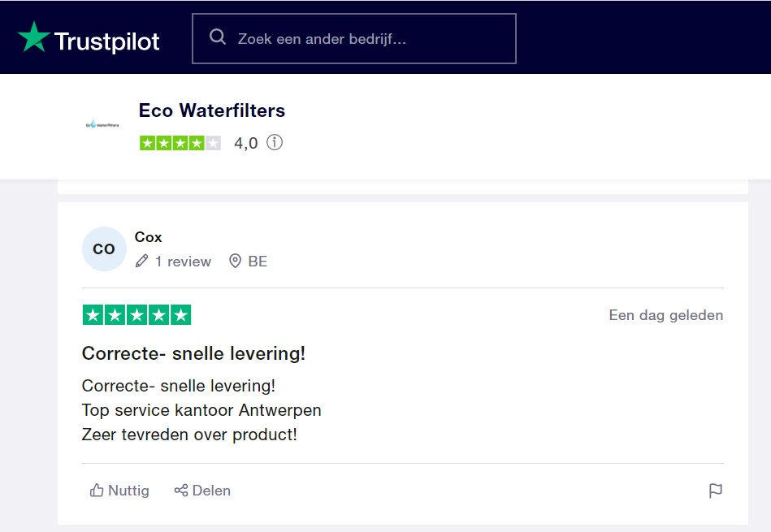Focus the 'Zoek een ander bedrijf' search field
The height and width of the screenshot is (532, 771).
[x=366, y=38]
